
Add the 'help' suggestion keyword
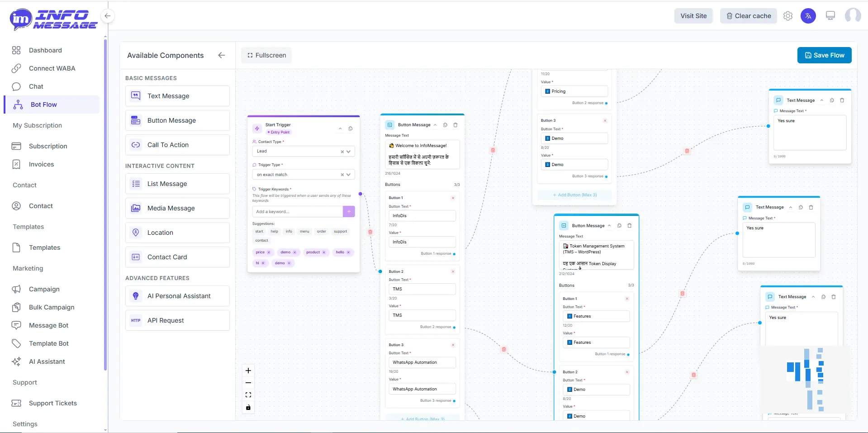(x=274, y=231)
